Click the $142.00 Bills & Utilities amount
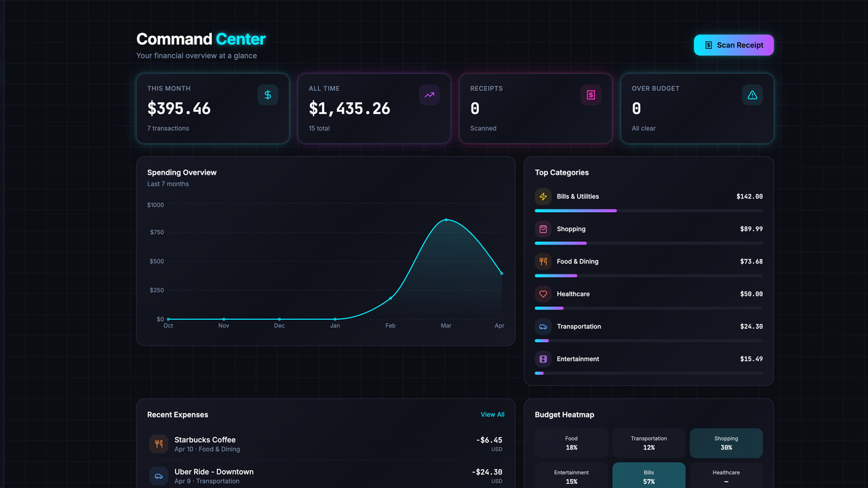The height and width of the screenshot is (488, 868). (749, 197)
